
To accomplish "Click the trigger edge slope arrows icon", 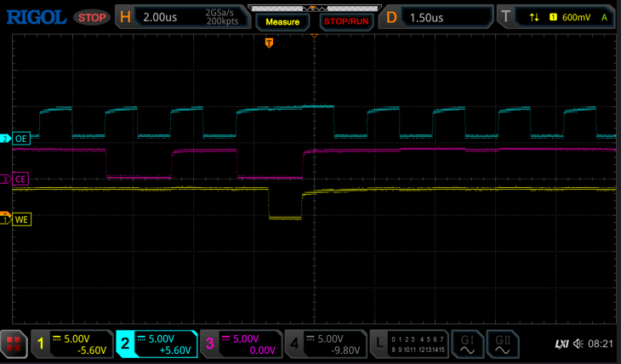I will [534, 17].
